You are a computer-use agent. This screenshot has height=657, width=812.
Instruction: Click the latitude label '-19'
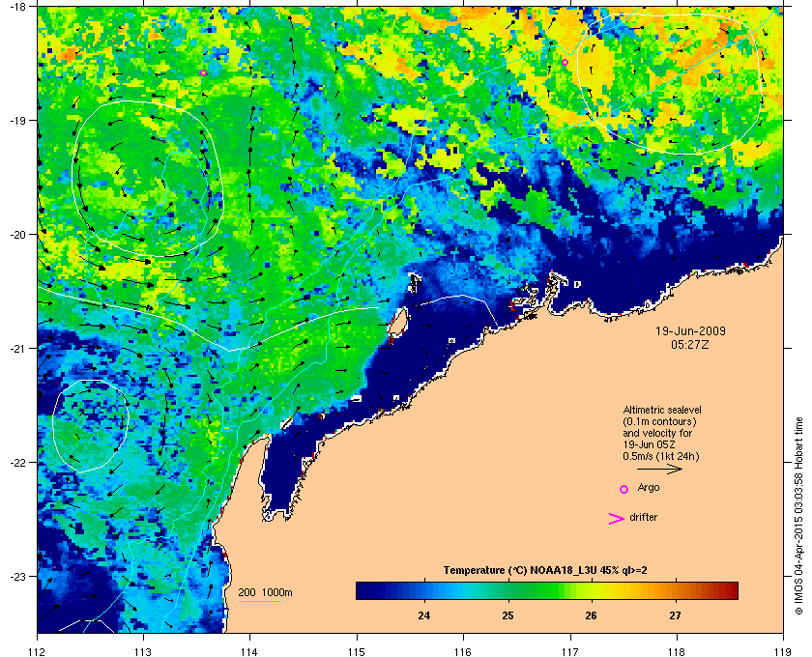click(18, 120)
